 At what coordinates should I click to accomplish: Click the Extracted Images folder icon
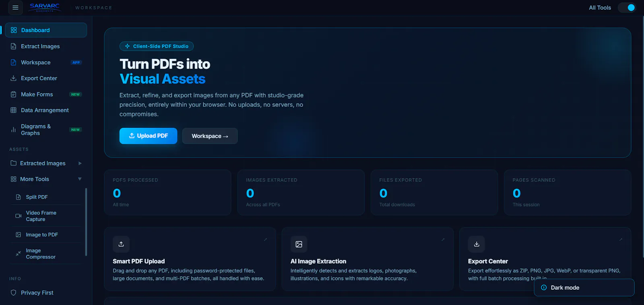click(13, 163)
